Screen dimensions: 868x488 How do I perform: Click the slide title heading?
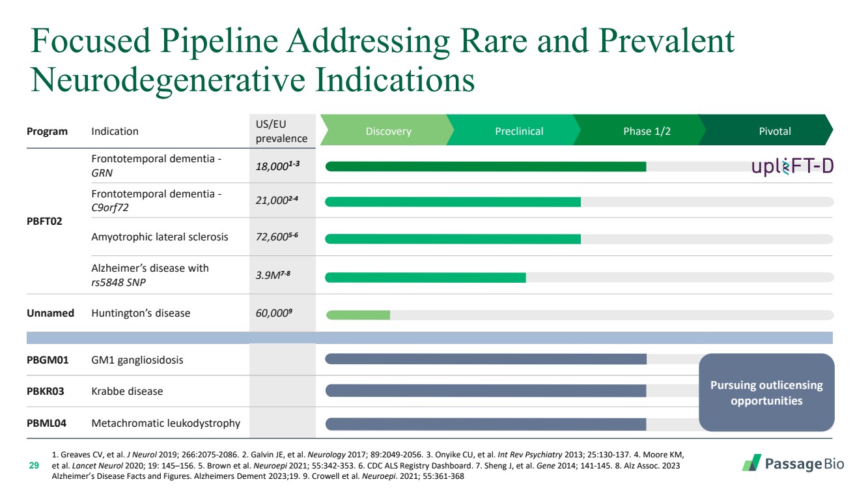(x=382, y=61)
